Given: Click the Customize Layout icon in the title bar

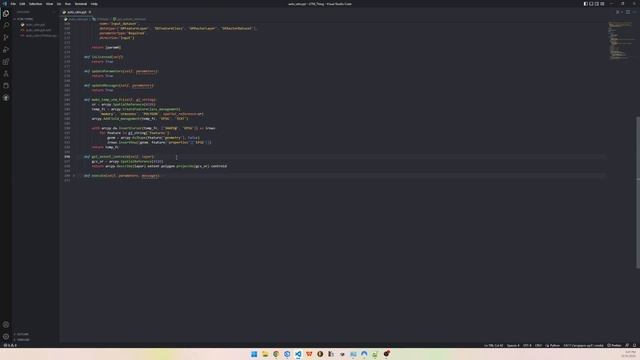Looking at the screenshot, I should [x=602, y=4].
